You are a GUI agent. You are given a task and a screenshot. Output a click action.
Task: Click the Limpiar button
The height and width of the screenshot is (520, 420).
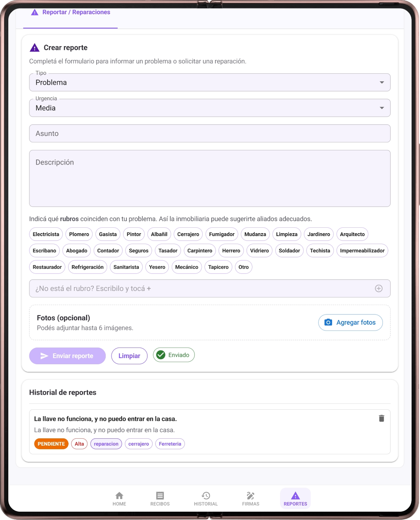coord(129,356)
